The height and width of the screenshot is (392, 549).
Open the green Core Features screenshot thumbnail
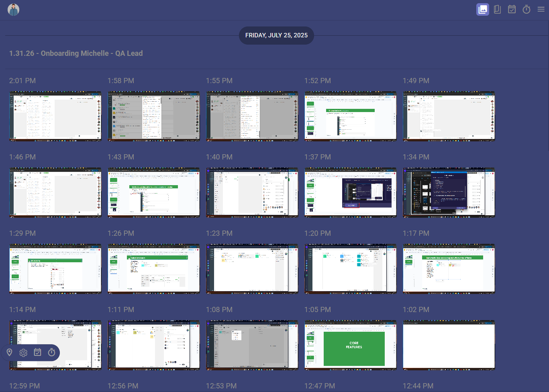pos(351,345)
